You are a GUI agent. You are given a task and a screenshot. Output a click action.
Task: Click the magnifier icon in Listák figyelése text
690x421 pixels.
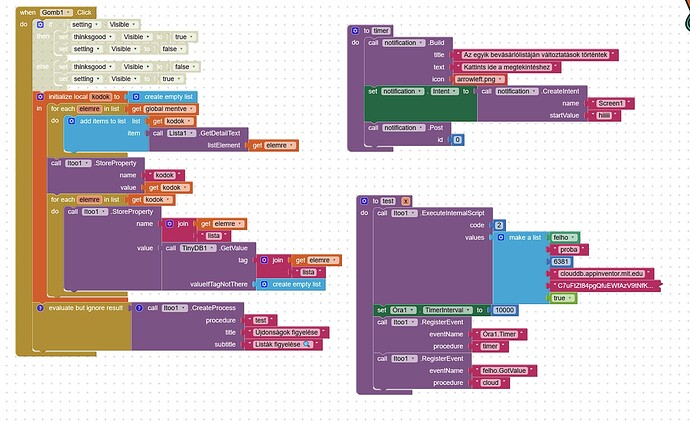tap(307, 344)
